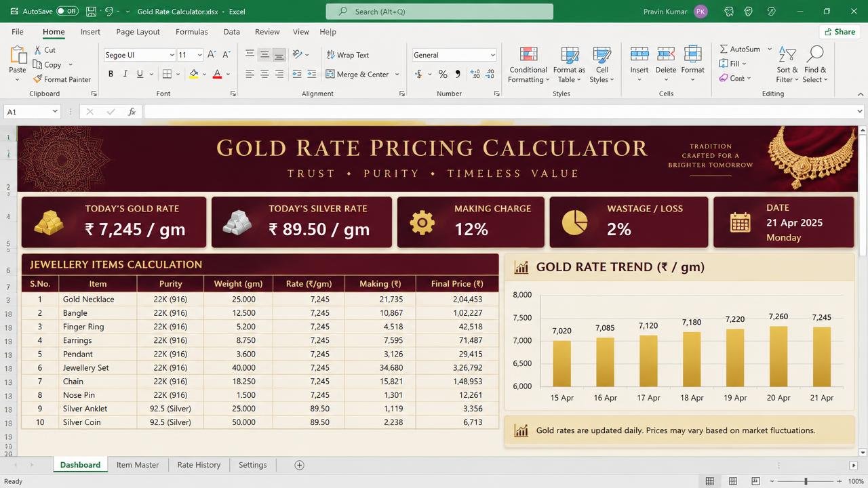
Task: Open Sort & Filter options
Action: point(787,65)
